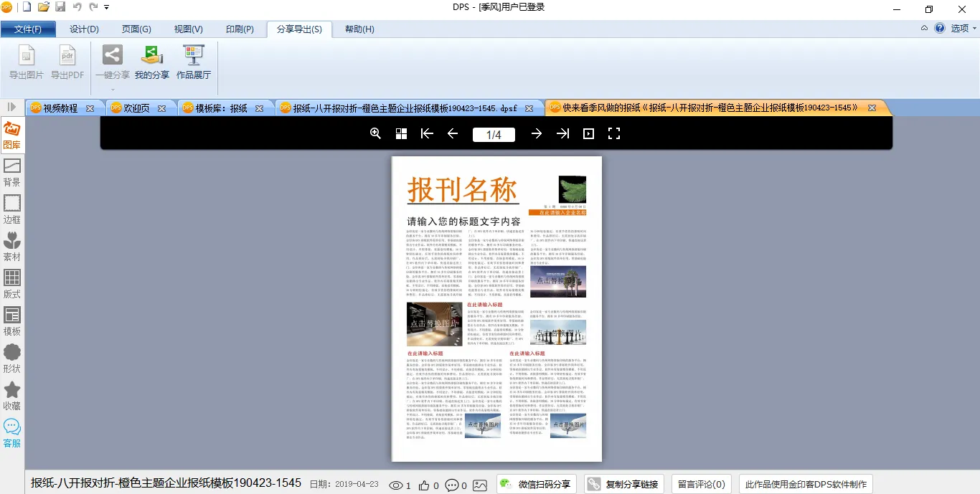
Task: Open the 选项 dropdown menu
Action: [963, 29]
